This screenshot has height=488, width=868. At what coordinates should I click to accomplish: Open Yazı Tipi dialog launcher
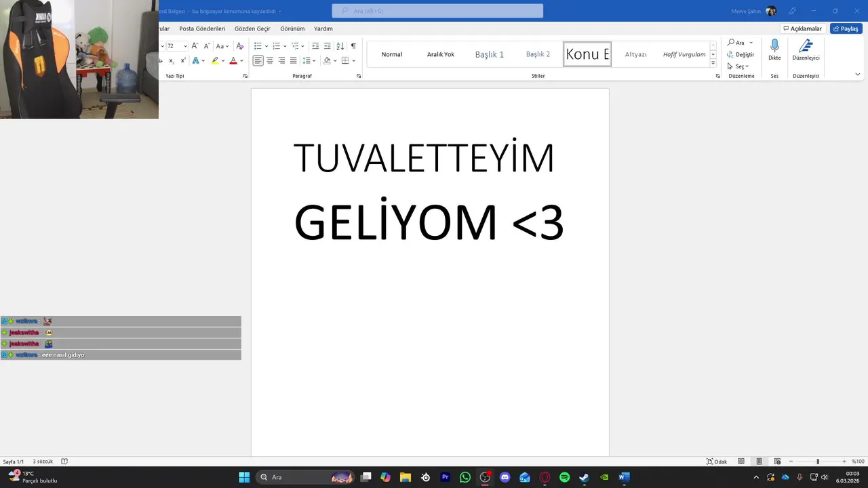245,76
